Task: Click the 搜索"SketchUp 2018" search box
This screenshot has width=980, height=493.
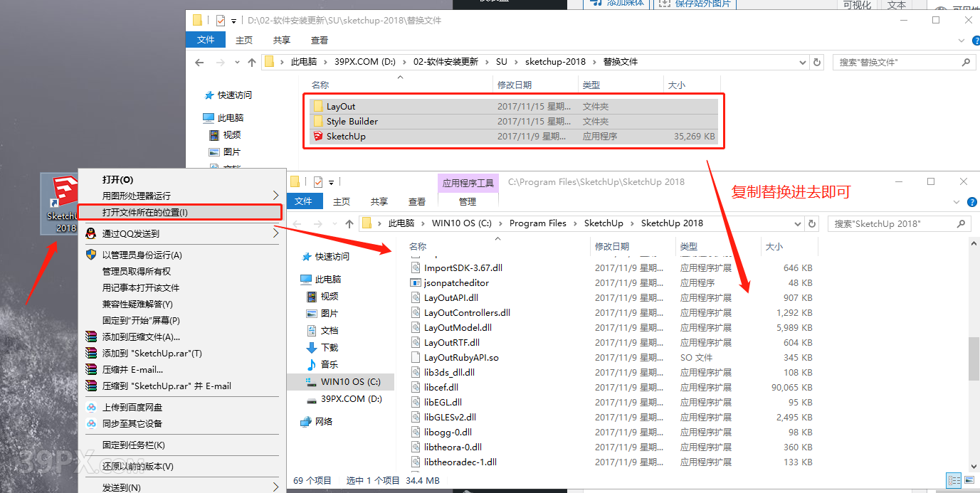Action: 899,223
